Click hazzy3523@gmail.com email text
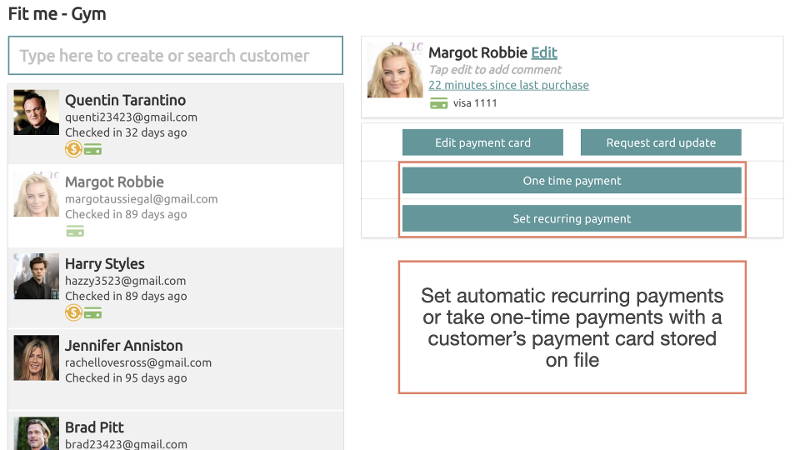 pos(126,281)
